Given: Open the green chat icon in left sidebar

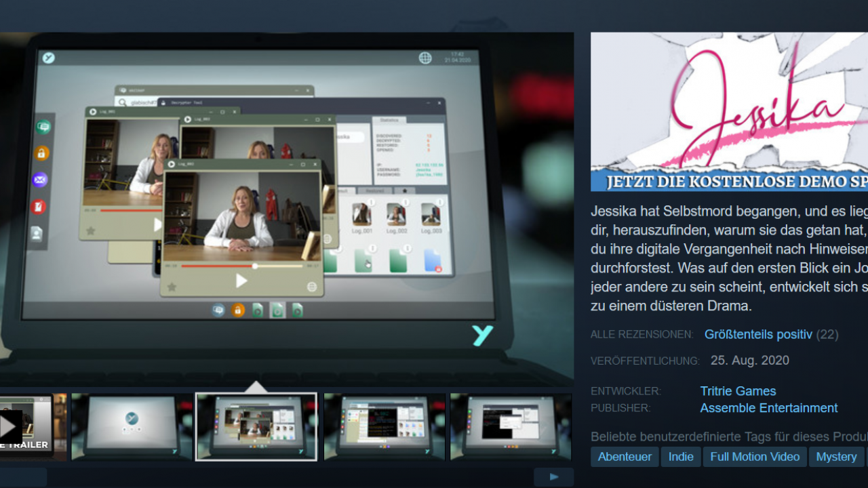Looking at the screenshot, I should coord(43,127).
